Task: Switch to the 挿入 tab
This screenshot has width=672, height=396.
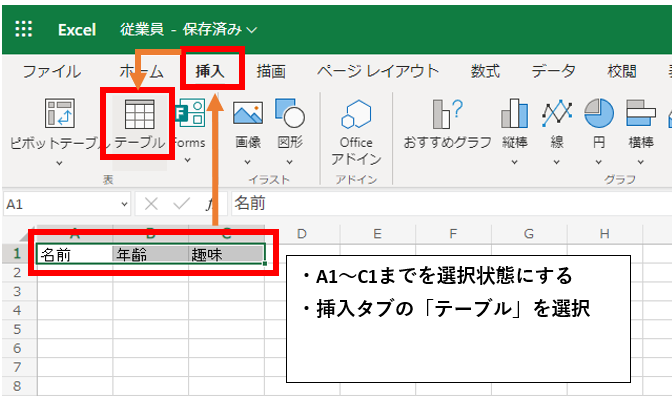Action: click(210, 71)
